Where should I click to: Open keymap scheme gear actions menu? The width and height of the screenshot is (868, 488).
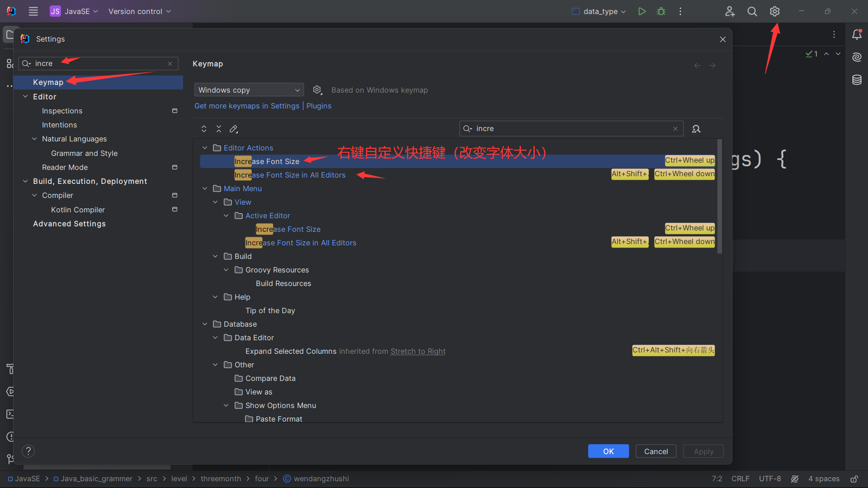click(317, 90)
